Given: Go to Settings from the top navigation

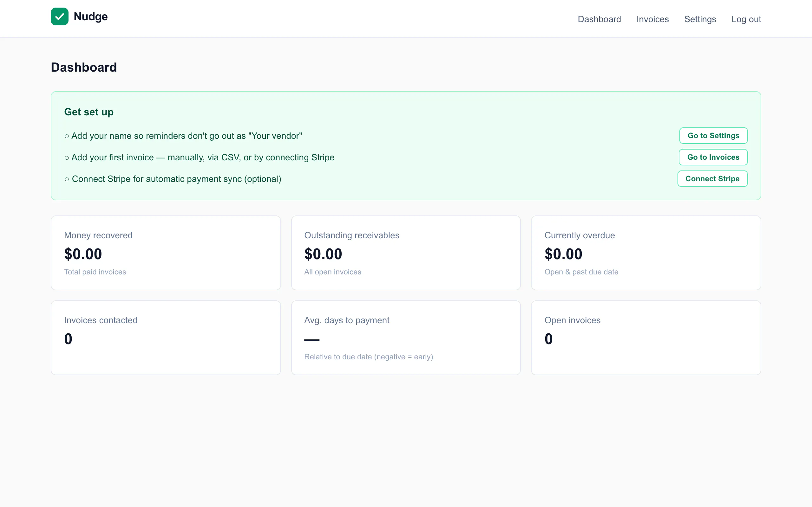Looking at the screenshot, I should click(x=700, y=19).
